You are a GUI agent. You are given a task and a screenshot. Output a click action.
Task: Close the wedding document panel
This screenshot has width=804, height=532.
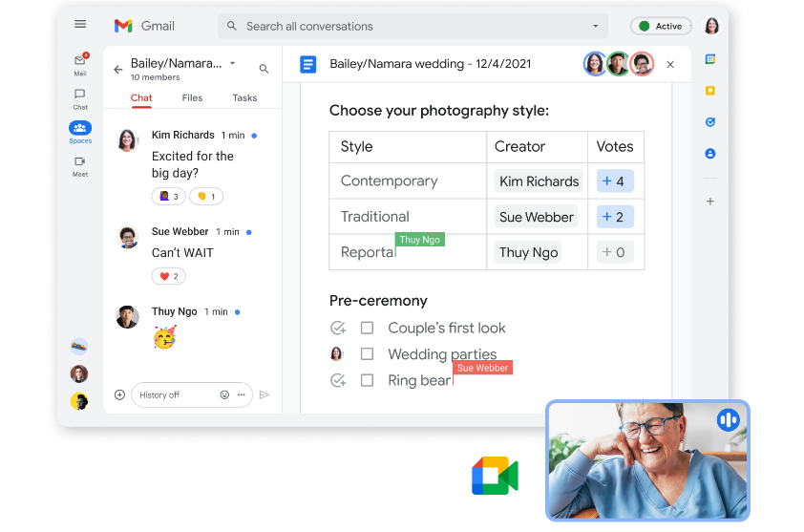(670, 65)
